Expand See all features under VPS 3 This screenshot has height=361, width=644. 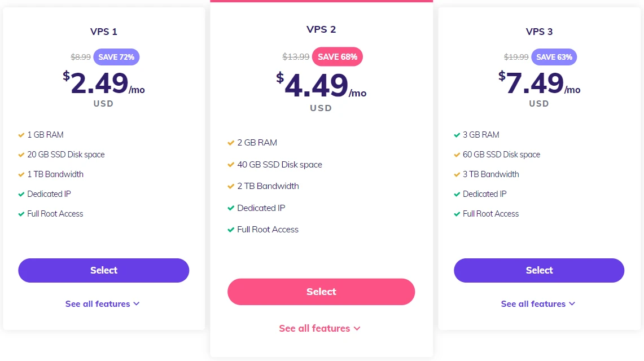click(x=538, y=303)
